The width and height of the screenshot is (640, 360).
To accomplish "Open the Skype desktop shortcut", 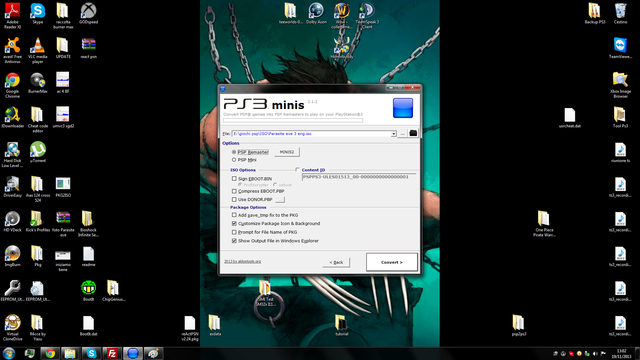I will 38,13.
